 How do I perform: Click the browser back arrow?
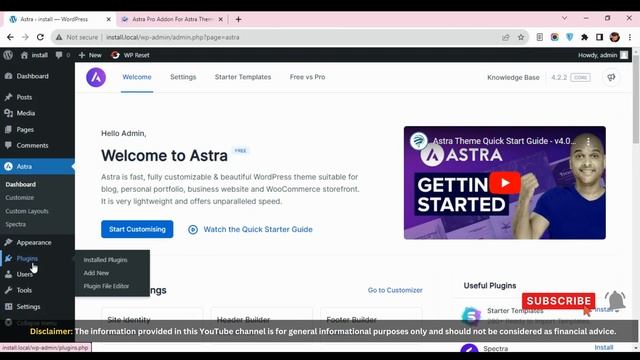point(10,37)
